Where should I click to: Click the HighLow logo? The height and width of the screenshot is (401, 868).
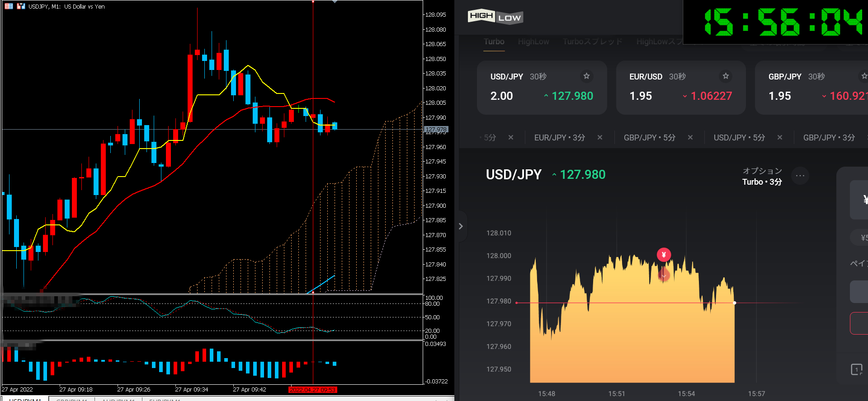coord(495,17)
